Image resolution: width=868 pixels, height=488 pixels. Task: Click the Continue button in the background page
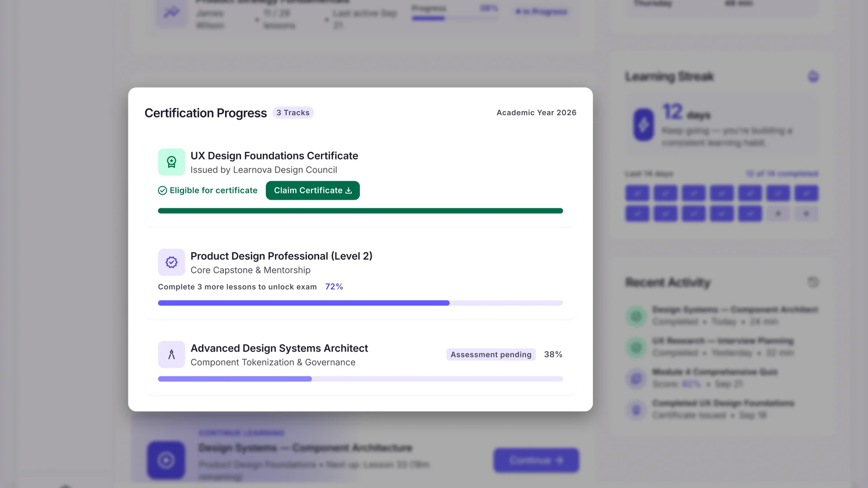coord(536,460)
